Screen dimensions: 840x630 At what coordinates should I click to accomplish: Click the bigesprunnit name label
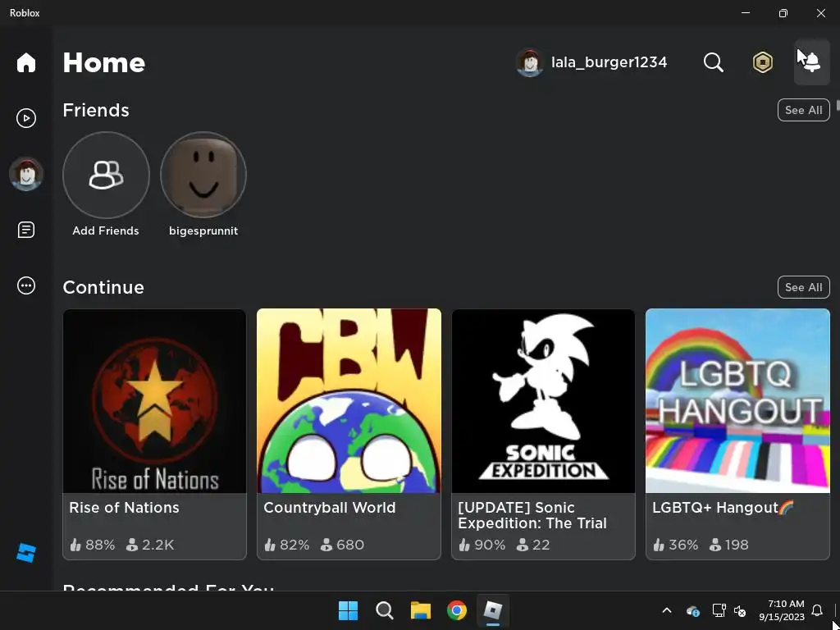click(203, 231)
